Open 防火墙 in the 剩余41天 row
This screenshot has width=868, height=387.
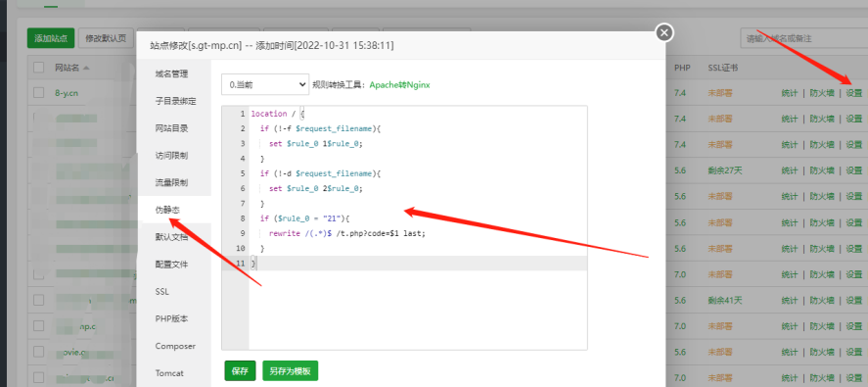point(822,300)
